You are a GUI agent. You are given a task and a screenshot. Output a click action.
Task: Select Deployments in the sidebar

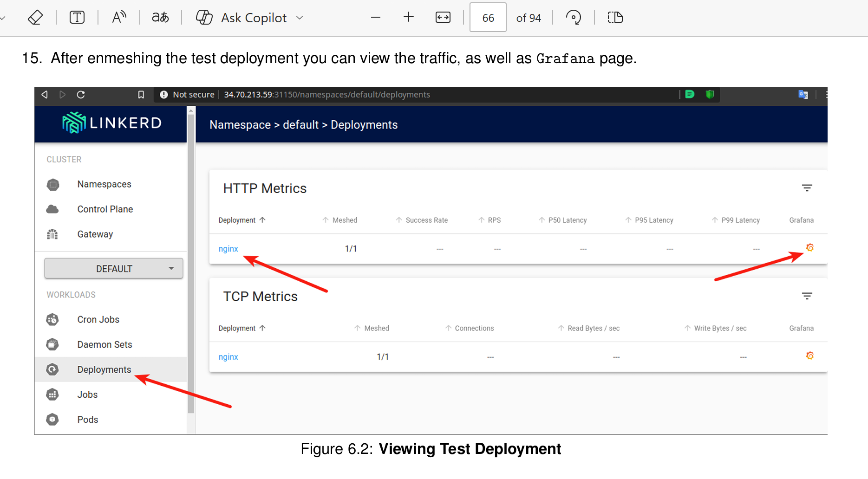(x=111, y=369)
